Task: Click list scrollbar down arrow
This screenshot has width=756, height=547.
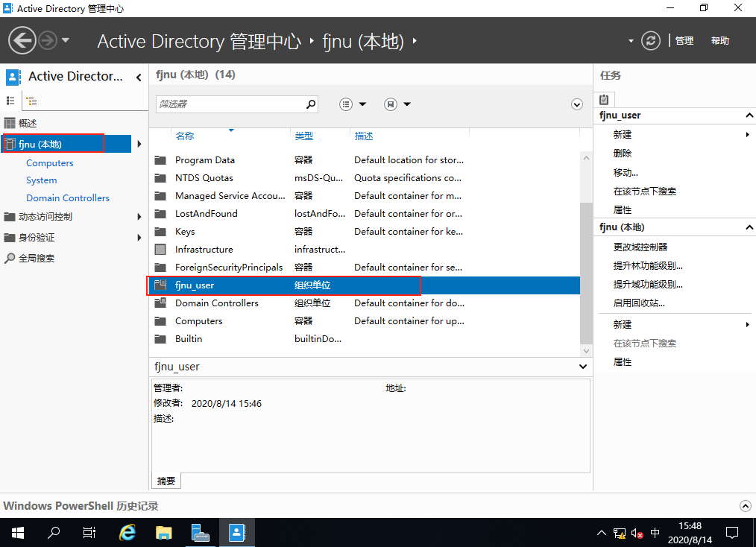Action: tap(586, 351)
